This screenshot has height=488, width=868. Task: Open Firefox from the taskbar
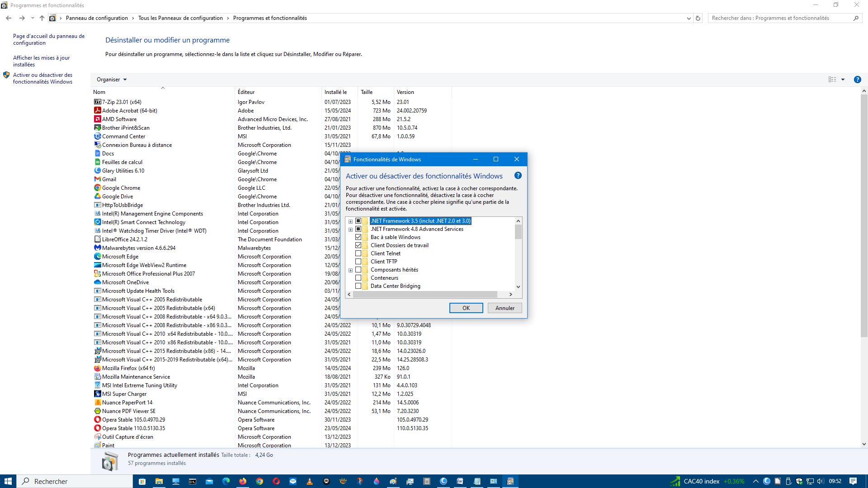[x=243, y=481]
